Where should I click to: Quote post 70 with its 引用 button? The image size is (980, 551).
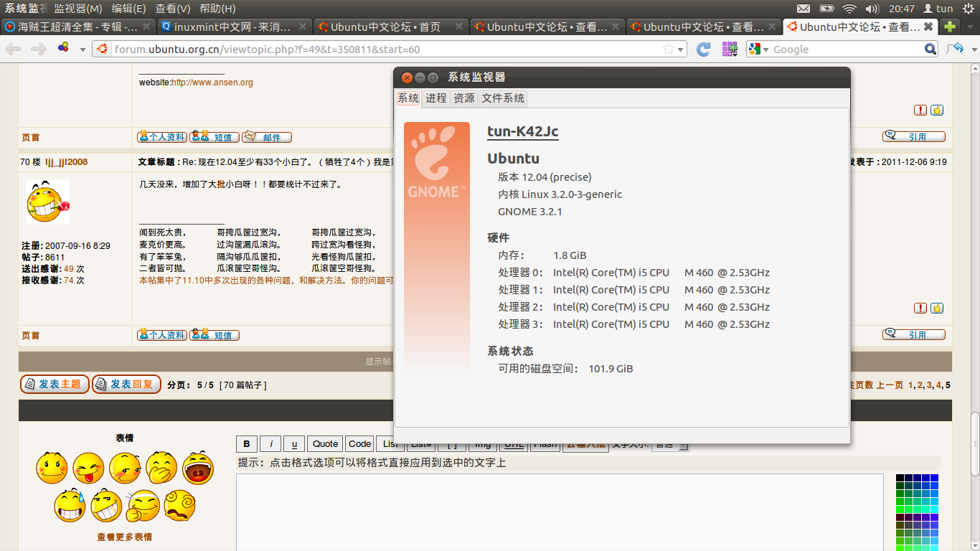913,334
